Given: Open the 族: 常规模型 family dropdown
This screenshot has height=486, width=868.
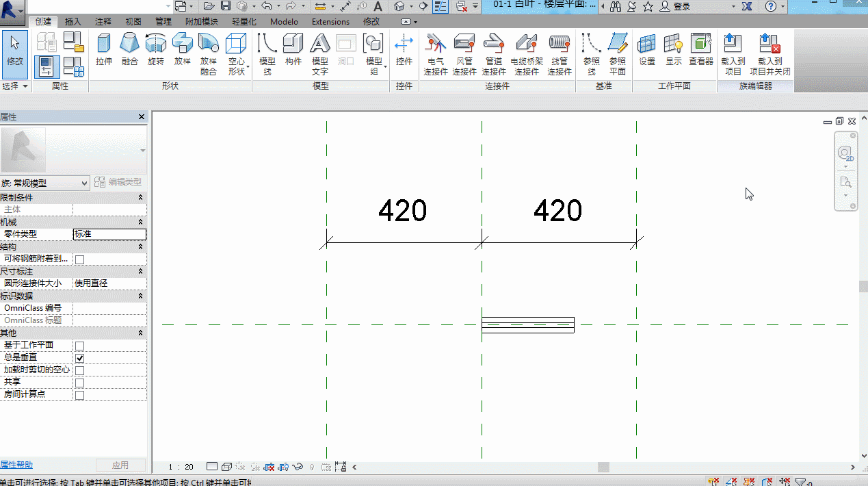Looking at the screenshot, I should point(45,183).
